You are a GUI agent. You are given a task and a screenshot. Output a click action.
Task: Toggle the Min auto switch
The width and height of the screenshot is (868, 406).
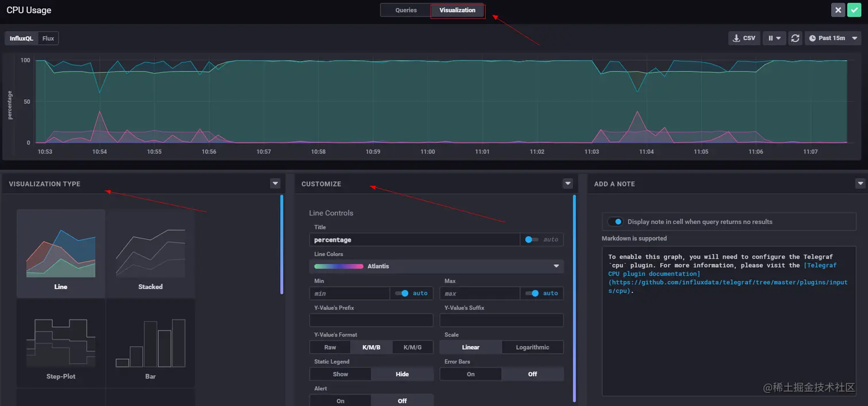(x=402, y=293)
